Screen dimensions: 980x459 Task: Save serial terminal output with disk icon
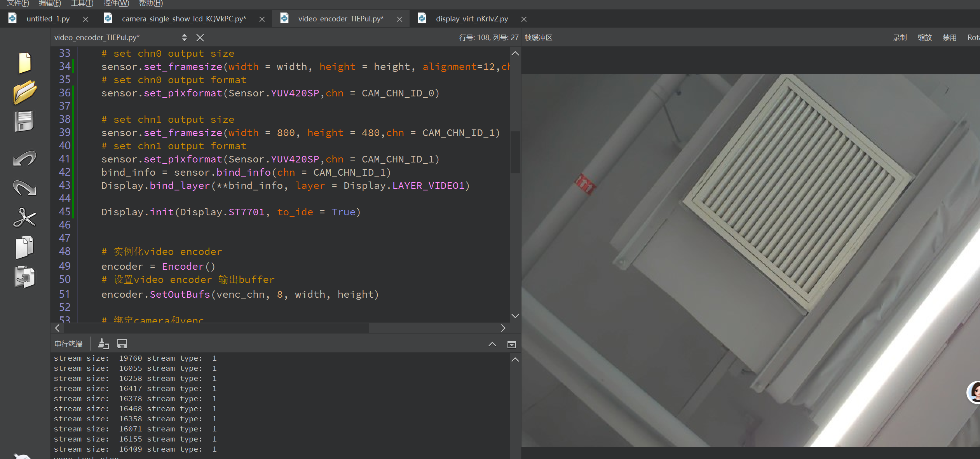(x=122, y=344)
